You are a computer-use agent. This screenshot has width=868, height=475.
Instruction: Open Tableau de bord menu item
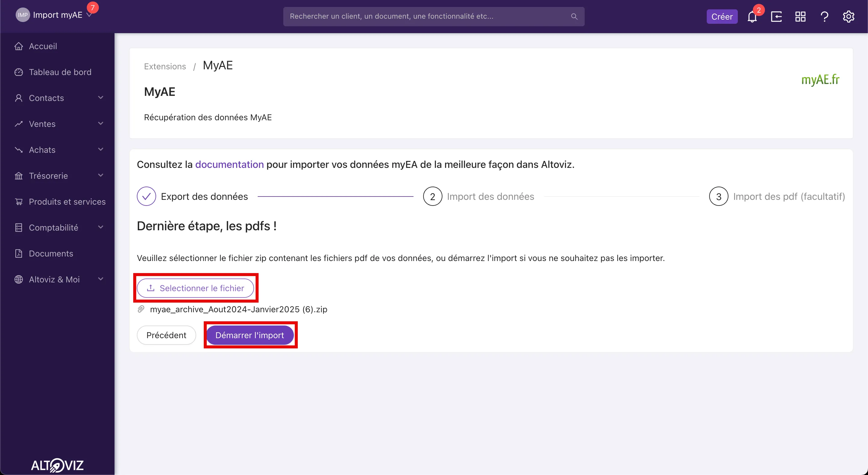[60, 72]
